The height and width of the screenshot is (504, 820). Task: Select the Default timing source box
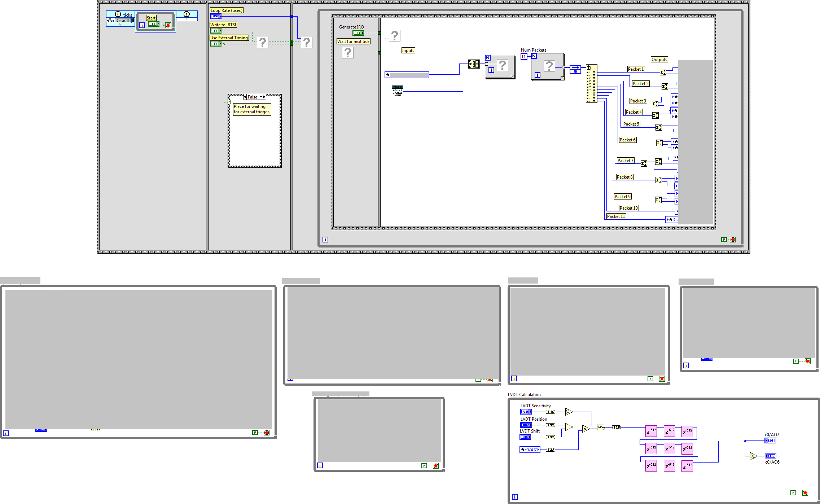(x=123, y=21)
